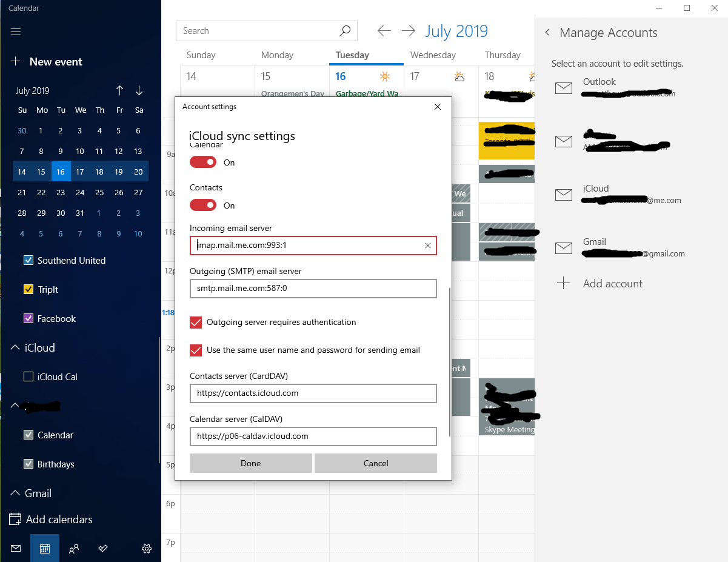Collapse the Gmail calendar group
728x562 pixels.
15,493
